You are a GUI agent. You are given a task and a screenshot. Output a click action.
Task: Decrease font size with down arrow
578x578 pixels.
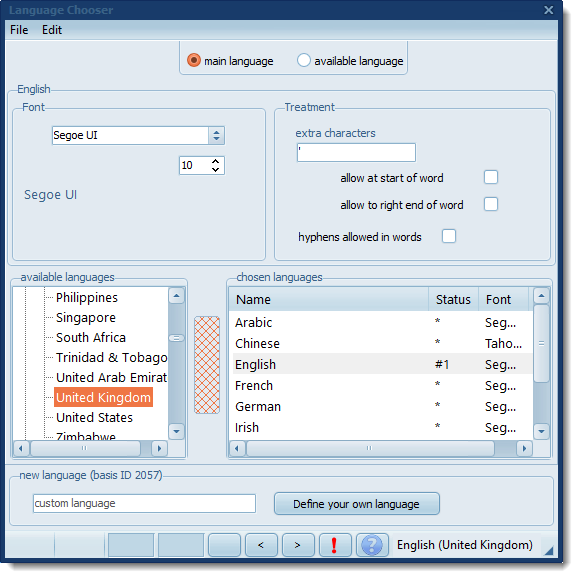(x=216, y=170)
